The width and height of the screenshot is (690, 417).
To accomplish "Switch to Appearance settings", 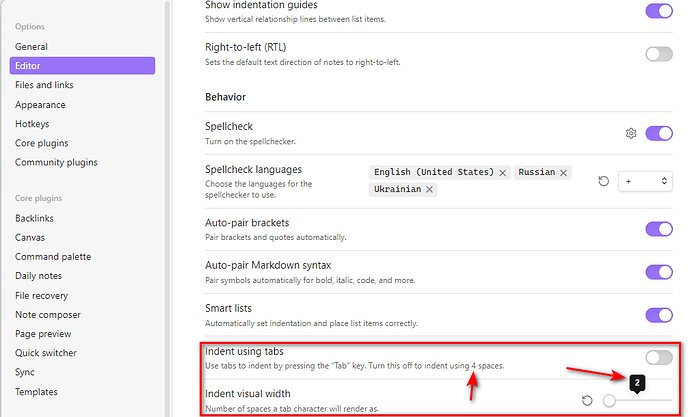I will [x=40, y=105].
